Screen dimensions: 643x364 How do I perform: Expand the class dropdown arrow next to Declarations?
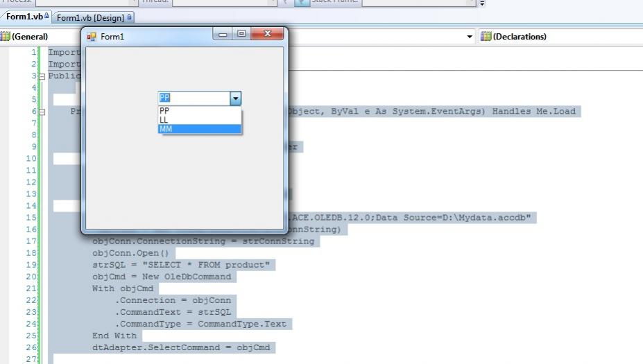coord(470,37)
